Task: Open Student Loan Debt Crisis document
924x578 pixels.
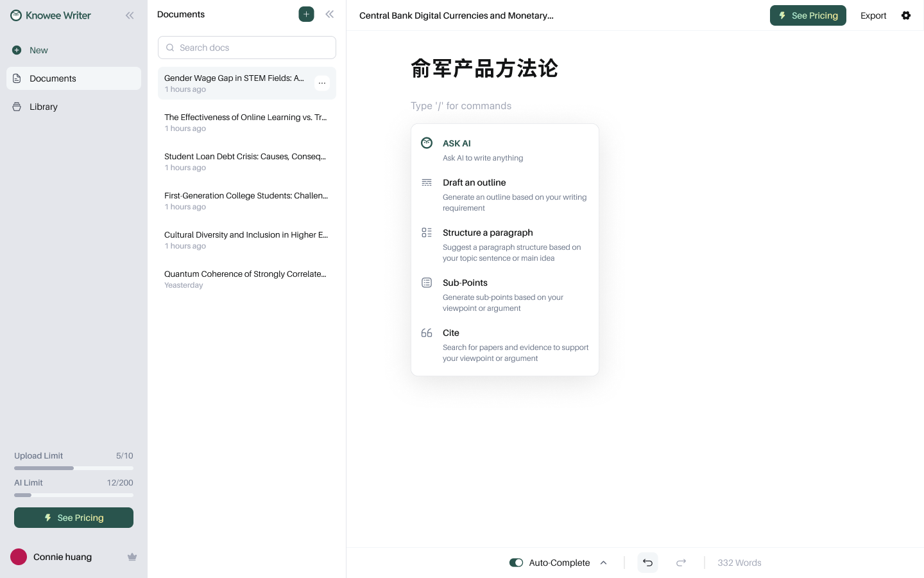Action: tap(247, 161)
